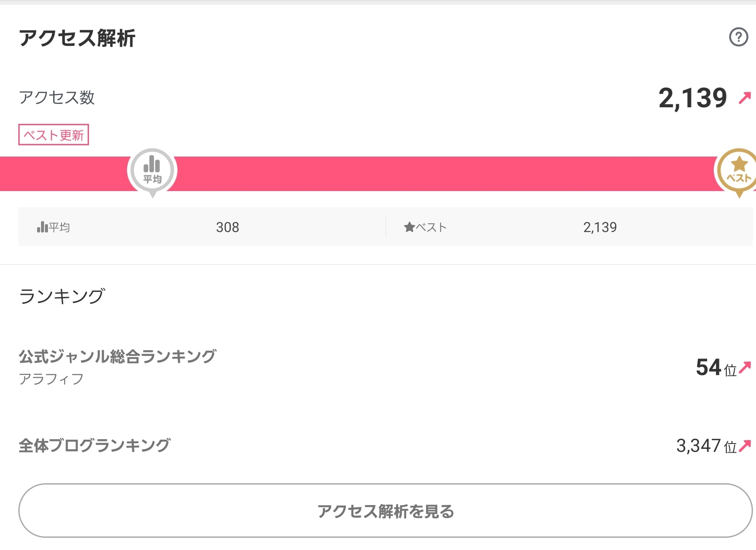Click the average value 308
Screen dimensions: 756x550
(x=227, y=227)
